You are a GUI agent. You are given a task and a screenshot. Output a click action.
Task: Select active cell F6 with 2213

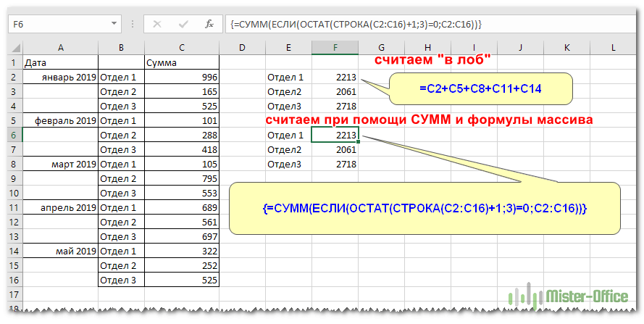click(334, 135)
